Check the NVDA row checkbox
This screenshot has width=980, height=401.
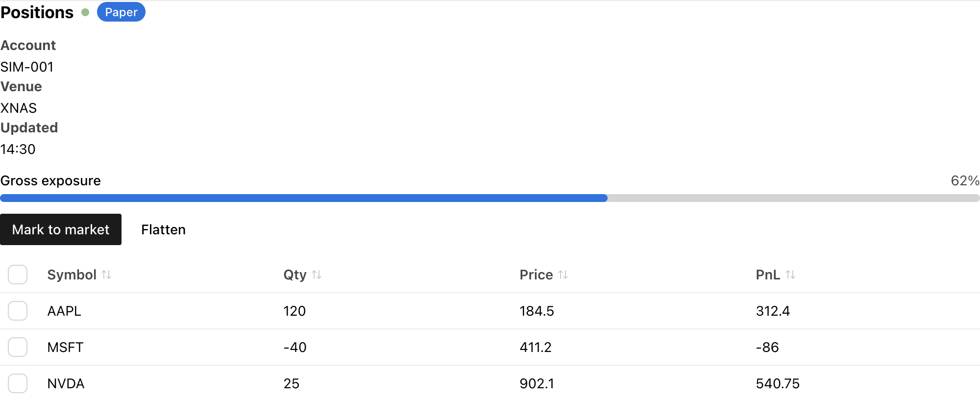tap(18, 383)
